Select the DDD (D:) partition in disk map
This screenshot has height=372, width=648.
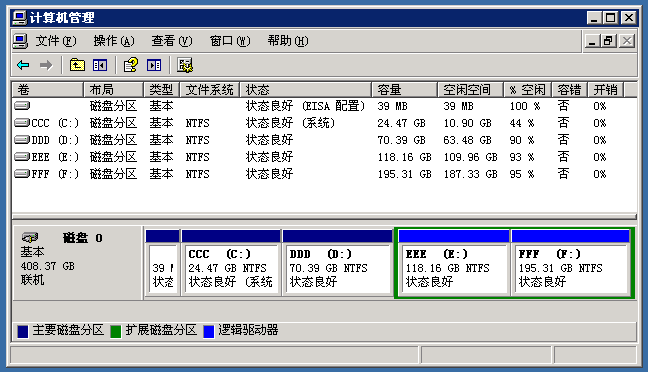click(x=337, y=262)
